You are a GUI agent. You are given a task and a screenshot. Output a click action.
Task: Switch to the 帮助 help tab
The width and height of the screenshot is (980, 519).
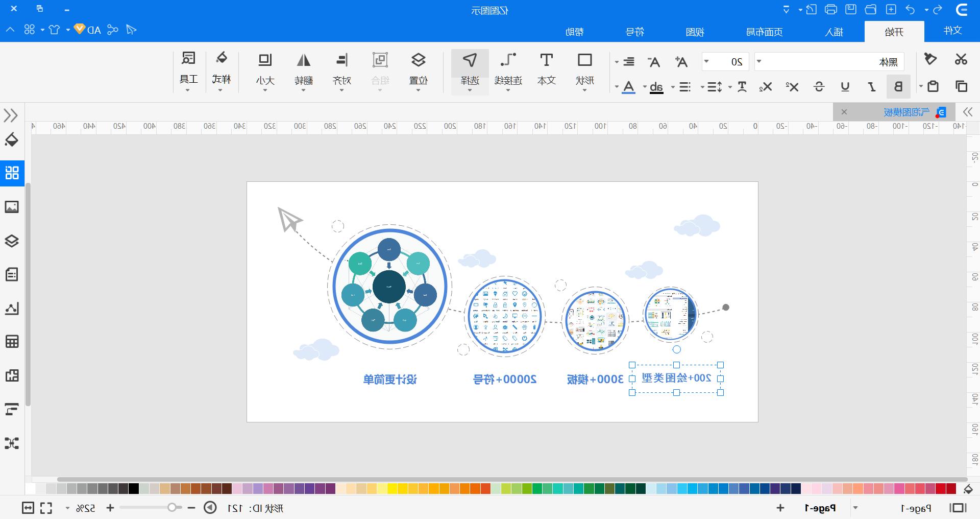point(575,32)
